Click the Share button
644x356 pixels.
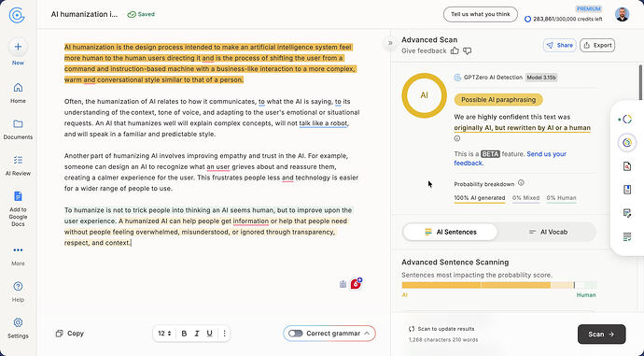559,45
